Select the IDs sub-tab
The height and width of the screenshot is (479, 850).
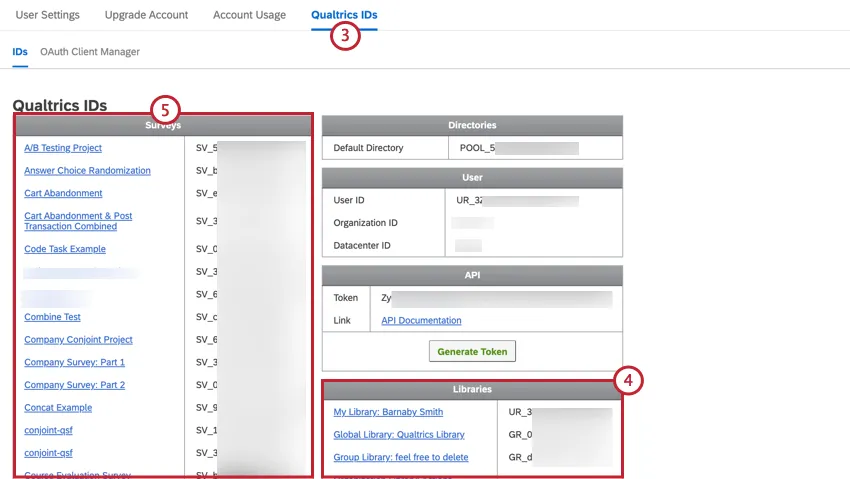[20, 51]
